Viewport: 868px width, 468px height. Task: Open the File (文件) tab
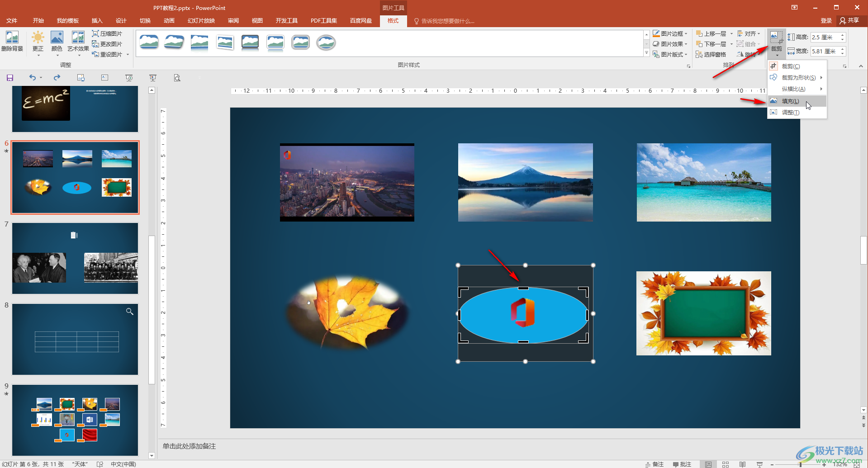12,21
